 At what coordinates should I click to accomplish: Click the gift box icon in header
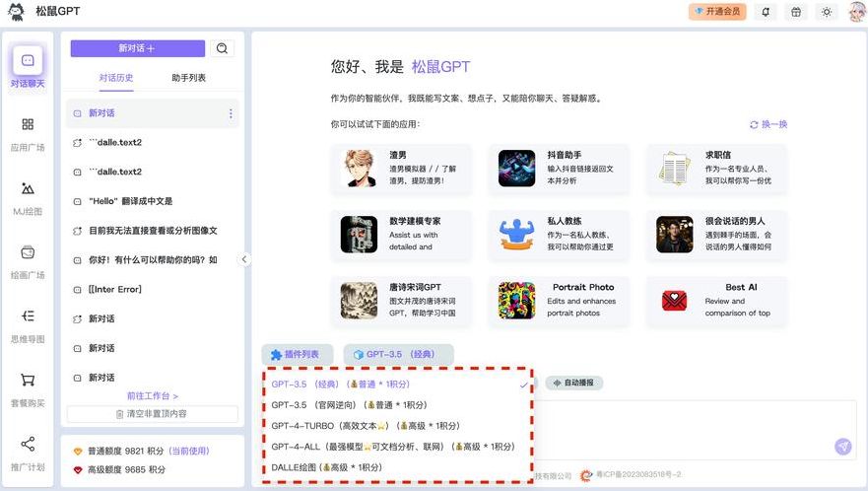(x=796, y=12)
